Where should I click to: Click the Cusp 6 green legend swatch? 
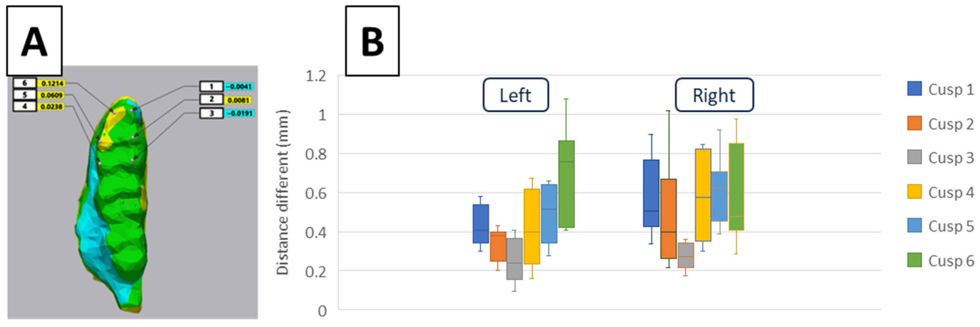click(914, 260)
